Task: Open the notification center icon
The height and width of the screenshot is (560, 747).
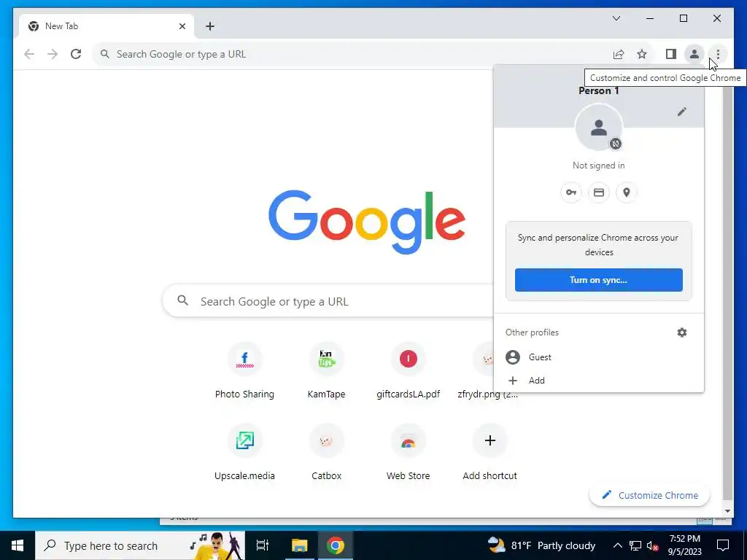Action: tap(723, 545)
